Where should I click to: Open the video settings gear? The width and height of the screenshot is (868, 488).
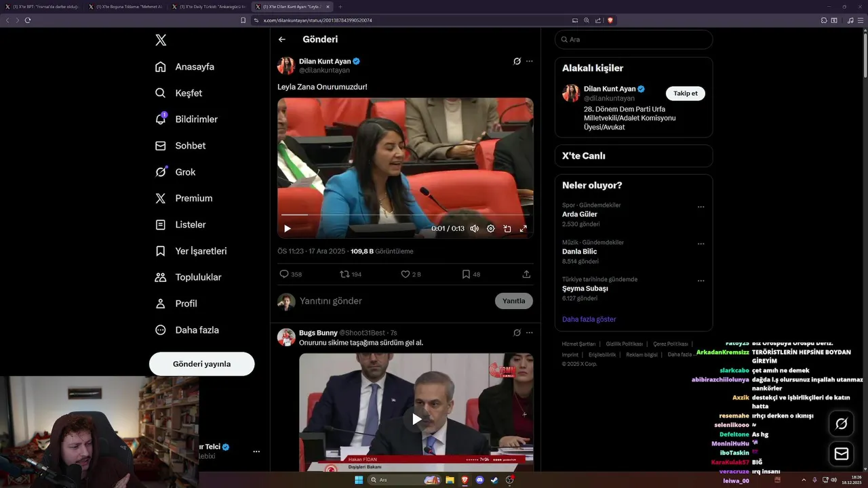click(491, 228)
